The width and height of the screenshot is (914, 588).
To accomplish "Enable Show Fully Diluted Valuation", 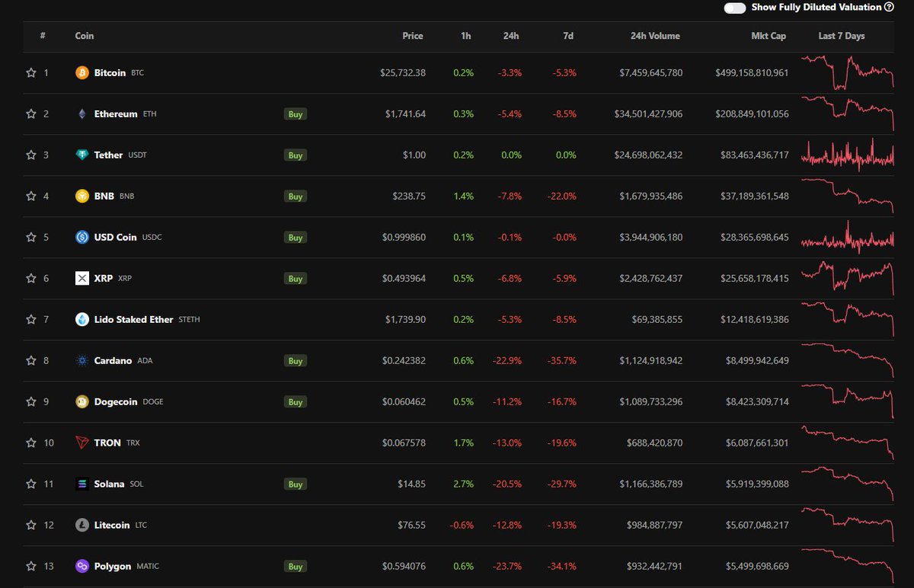I will click(733, 8).
